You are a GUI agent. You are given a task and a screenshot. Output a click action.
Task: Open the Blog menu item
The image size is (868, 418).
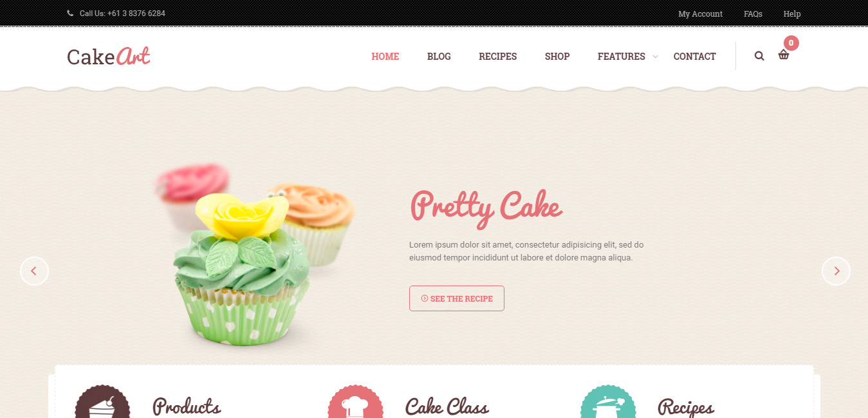439,57
